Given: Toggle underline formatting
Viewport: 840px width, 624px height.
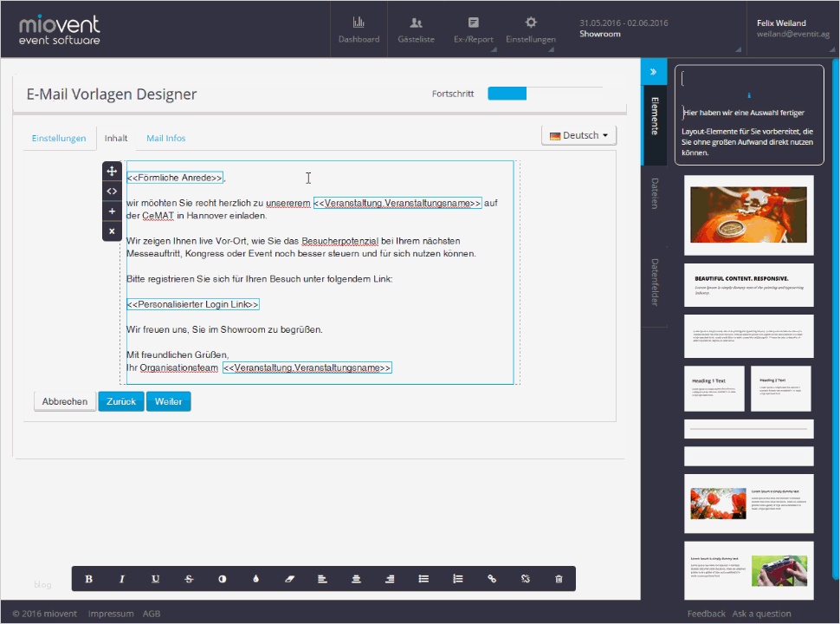Looking at the screenshot, I should pyautogui.click(x=155, y=579).
